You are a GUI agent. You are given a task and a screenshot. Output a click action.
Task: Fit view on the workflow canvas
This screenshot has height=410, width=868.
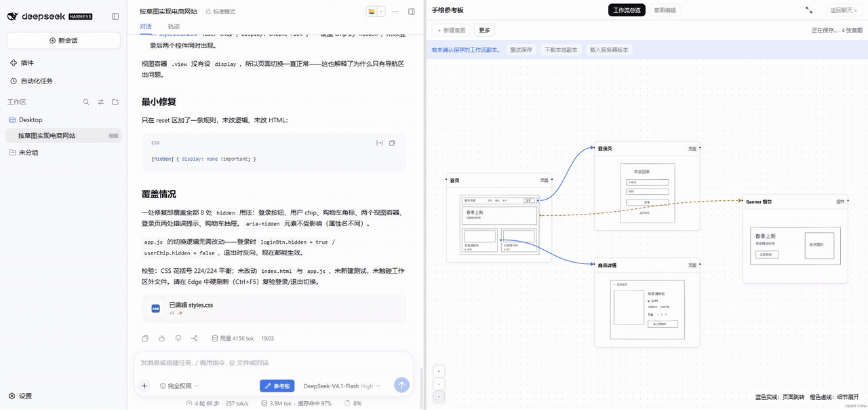pos(439,396)
